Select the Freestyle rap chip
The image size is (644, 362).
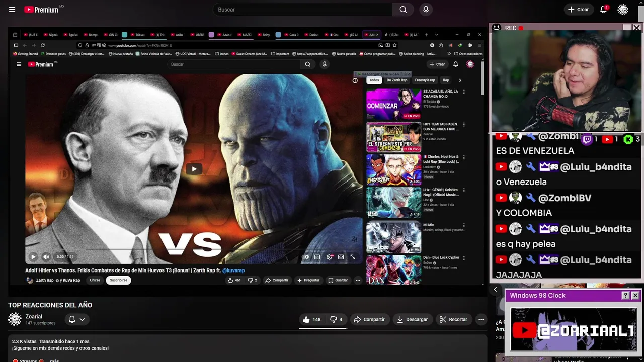[x=425, y=80]
